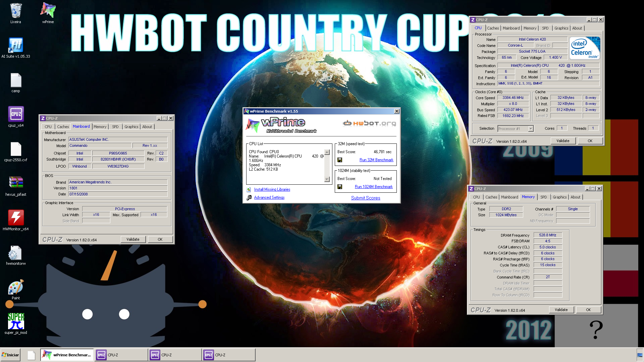
Task: Click the Commando model field
Action: [x=100, y=145]
